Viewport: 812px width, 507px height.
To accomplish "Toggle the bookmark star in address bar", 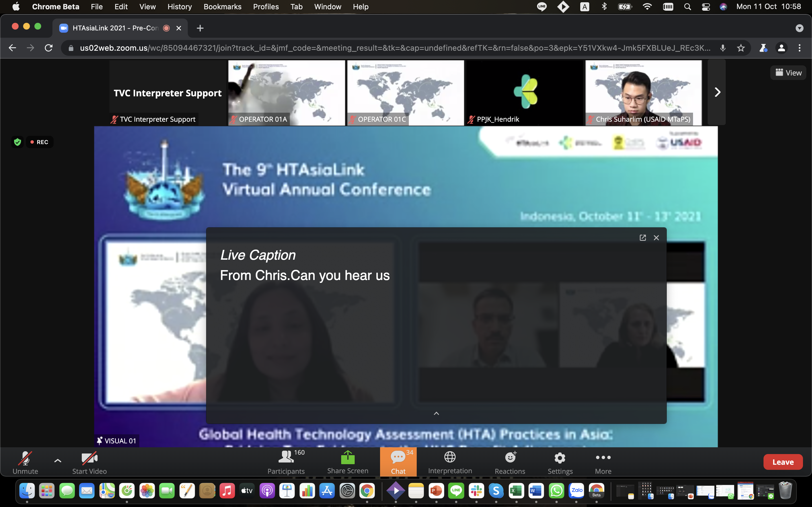I will [x=741, y=48].
